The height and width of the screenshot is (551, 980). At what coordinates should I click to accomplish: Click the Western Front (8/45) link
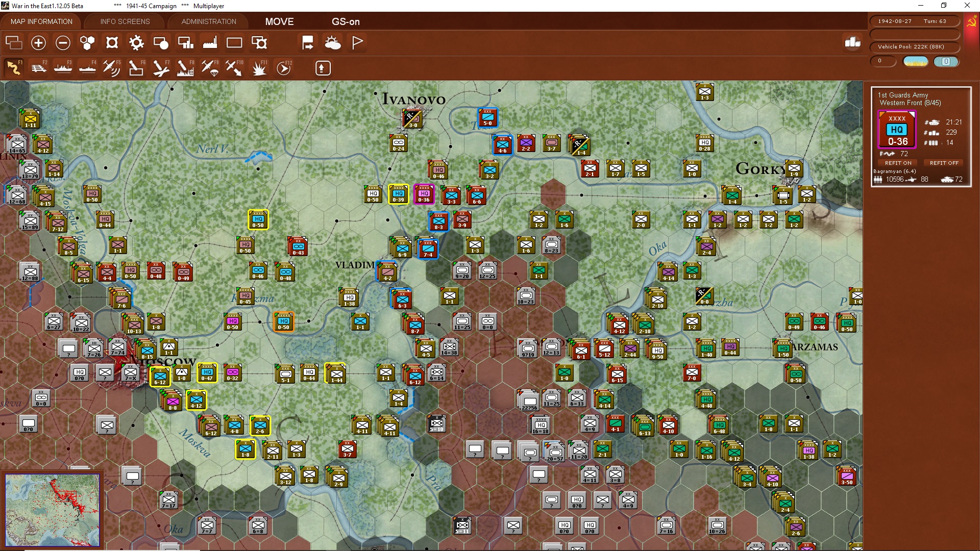click(910, 103)
